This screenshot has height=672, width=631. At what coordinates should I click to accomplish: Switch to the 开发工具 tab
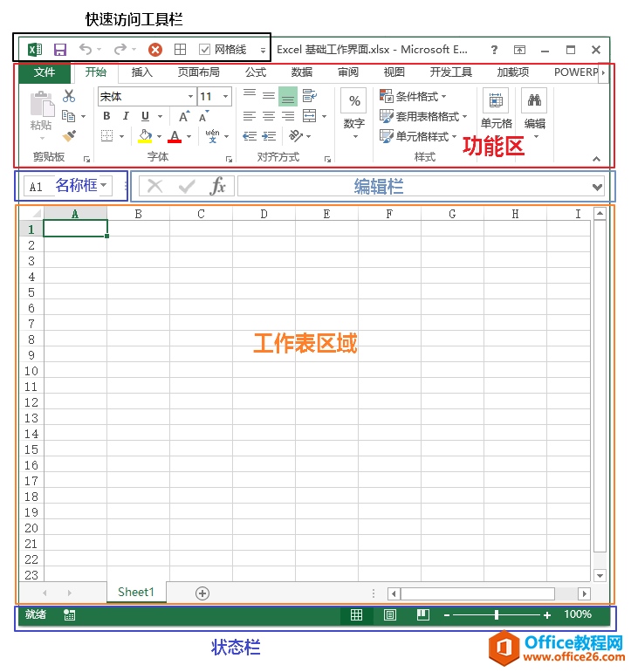coord(451,72)
